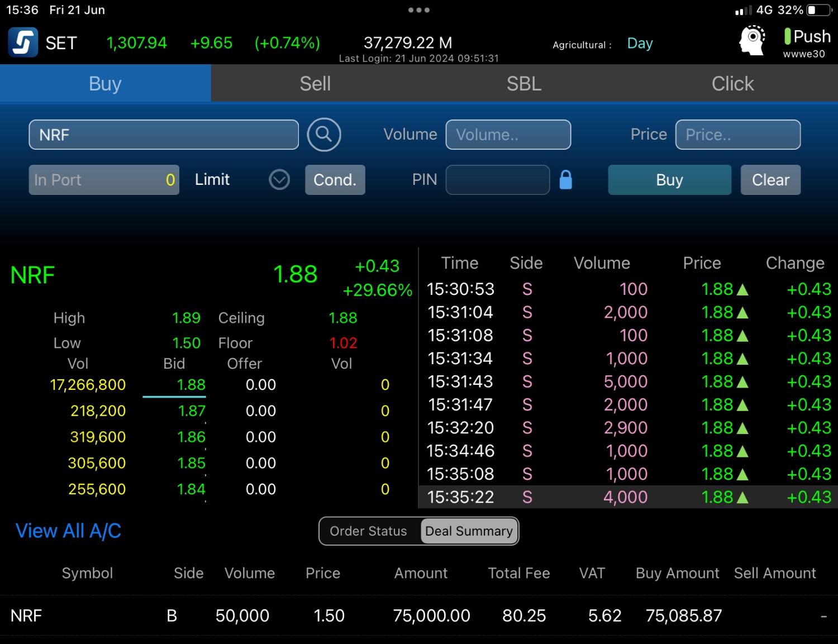
Task: Focus the Price input field
Action: click(x=738, y=135)
